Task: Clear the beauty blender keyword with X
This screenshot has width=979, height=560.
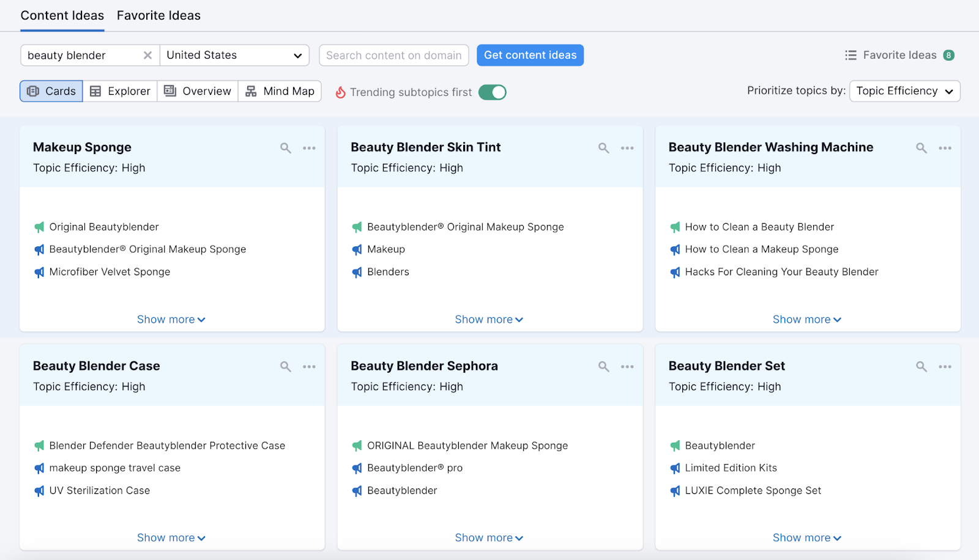Action: (147, 56)
